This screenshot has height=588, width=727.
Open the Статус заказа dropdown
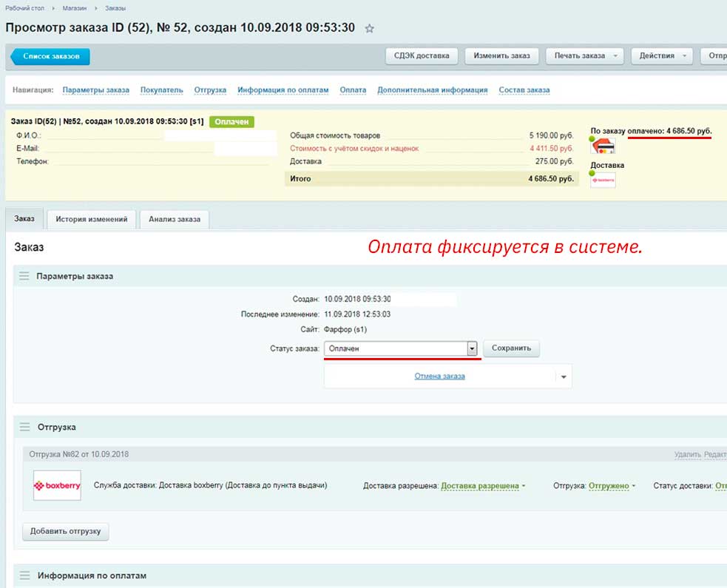coord(401,348)
